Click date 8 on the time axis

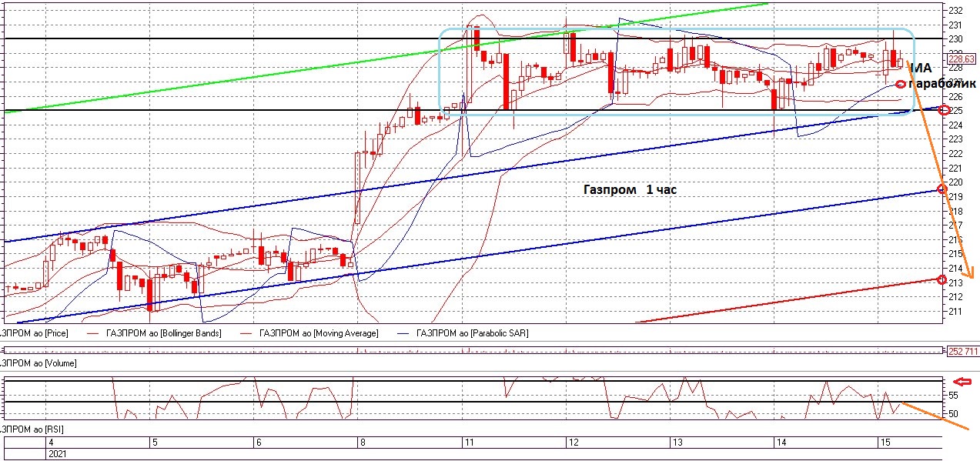(363, 443)
